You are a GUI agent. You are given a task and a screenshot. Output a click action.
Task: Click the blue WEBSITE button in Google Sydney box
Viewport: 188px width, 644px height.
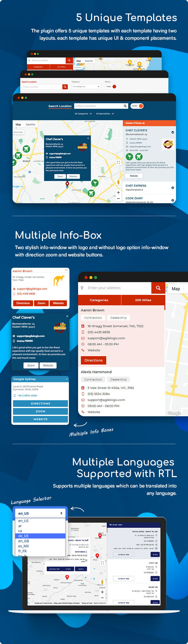coord(40,419)
